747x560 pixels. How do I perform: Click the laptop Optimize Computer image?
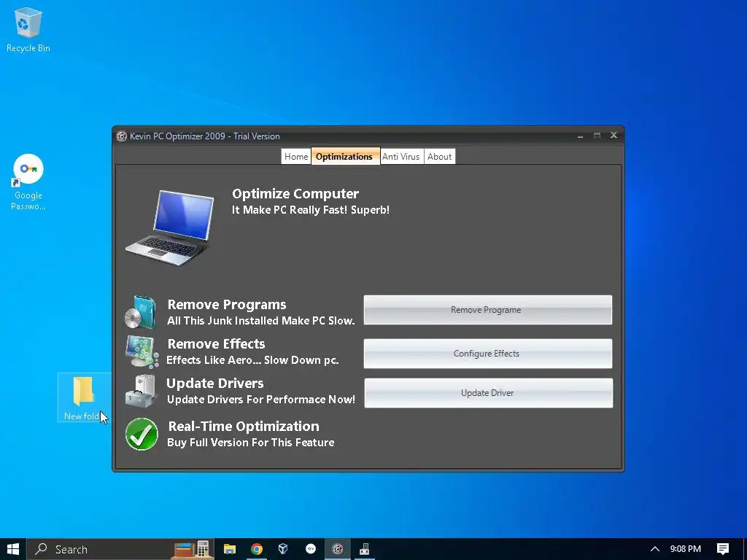tap(170, 227)
